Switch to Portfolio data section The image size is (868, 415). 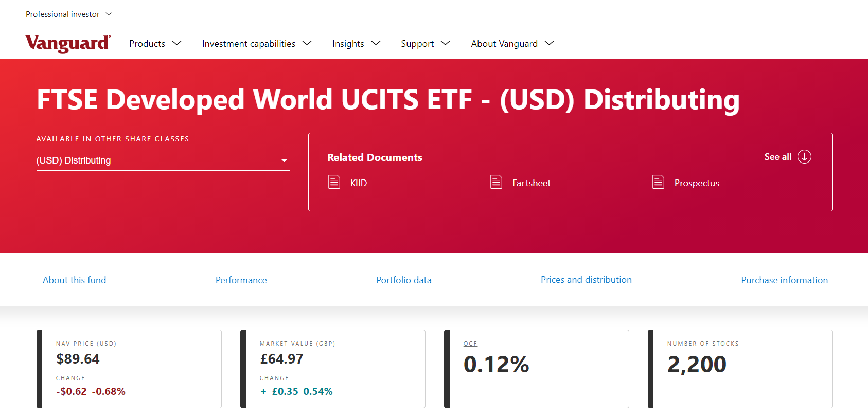pos(404,280)
